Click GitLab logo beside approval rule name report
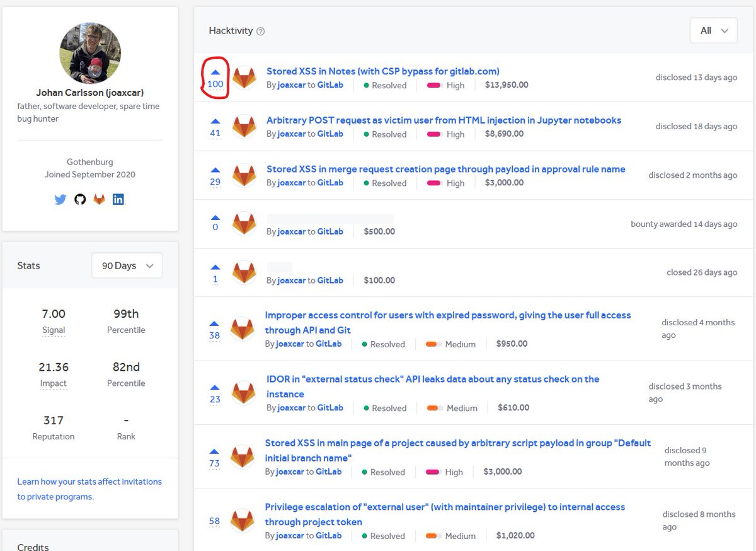Image resolution: width=756 pixels, height=551 pixels. click(244, 175)
